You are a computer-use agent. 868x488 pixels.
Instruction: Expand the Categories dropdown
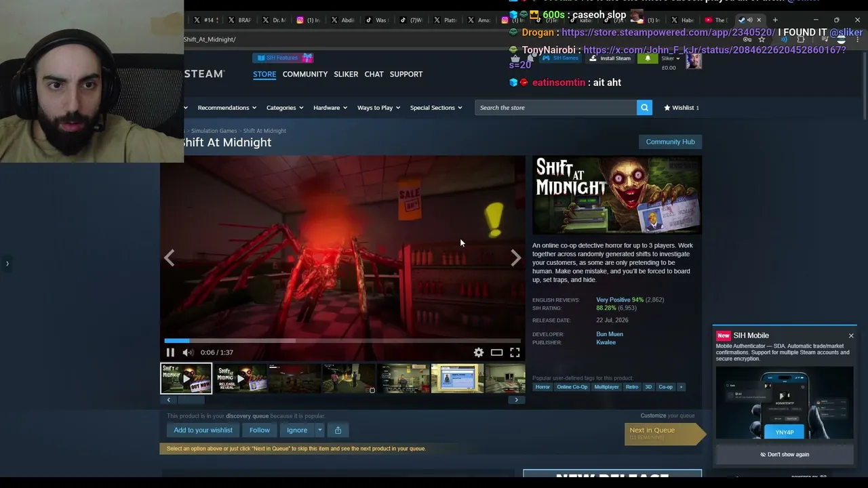(x=284, y=108)
